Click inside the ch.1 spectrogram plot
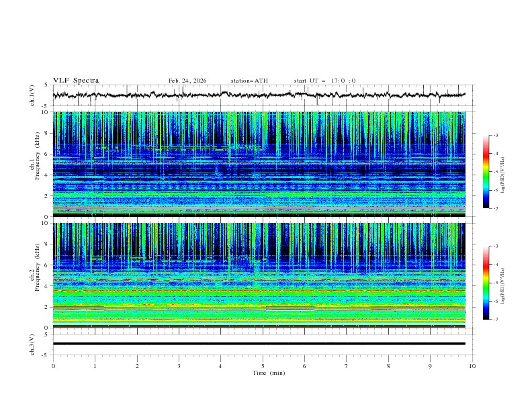 [x=263, y=165]
